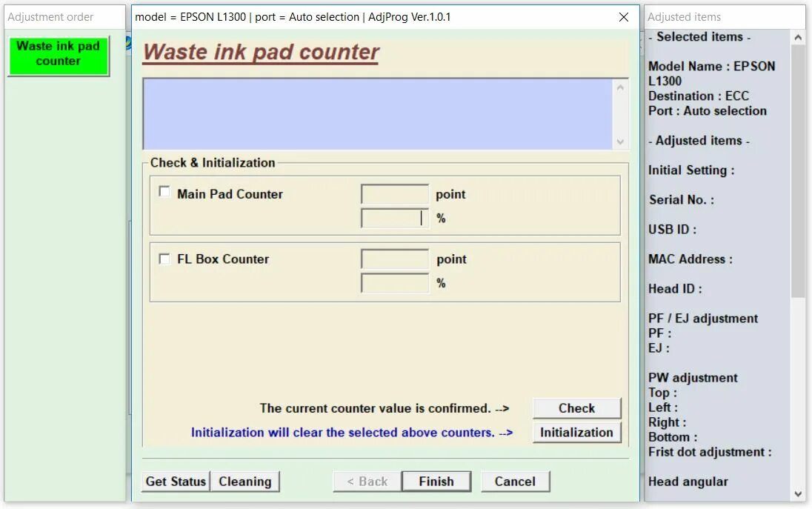Select the green Waste ink pad counter item

[58, 56]
